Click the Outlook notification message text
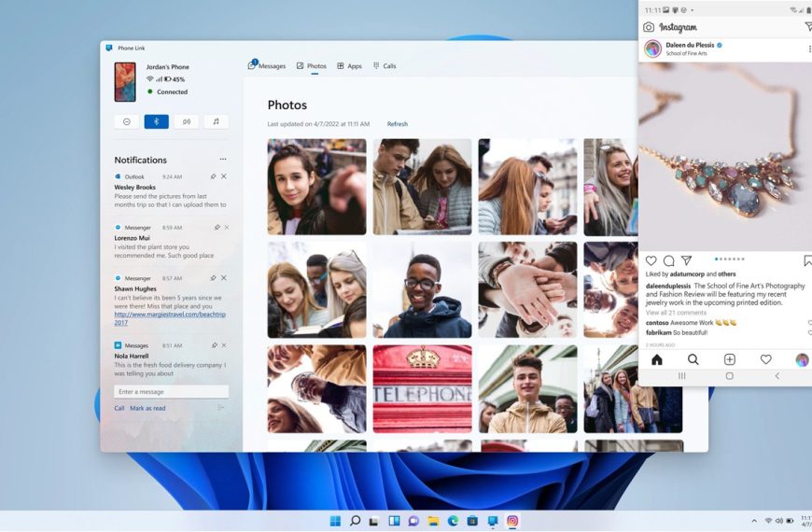This screenshot has width=812, height=532. click(171, 201)
